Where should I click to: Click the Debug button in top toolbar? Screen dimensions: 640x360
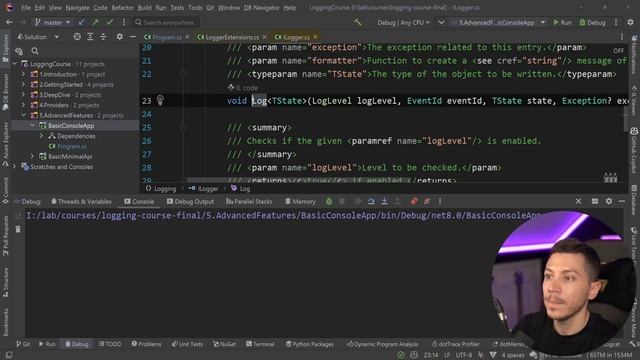tap(593, 22)
